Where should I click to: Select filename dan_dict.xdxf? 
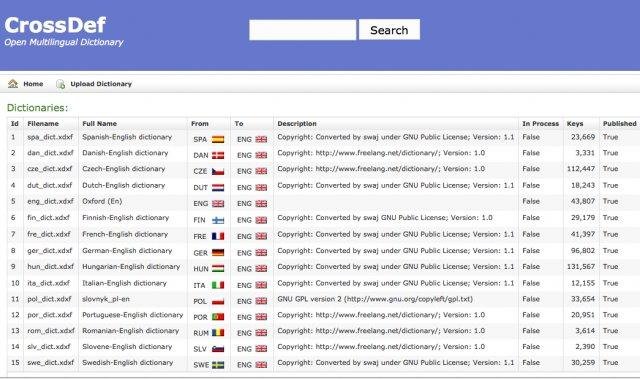coord(50,153)
